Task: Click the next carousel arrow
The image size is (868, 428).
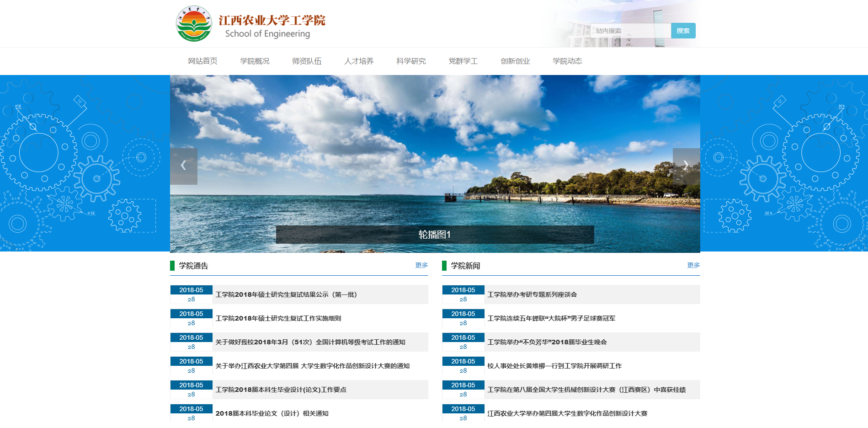Action: (x=686, y=166)
